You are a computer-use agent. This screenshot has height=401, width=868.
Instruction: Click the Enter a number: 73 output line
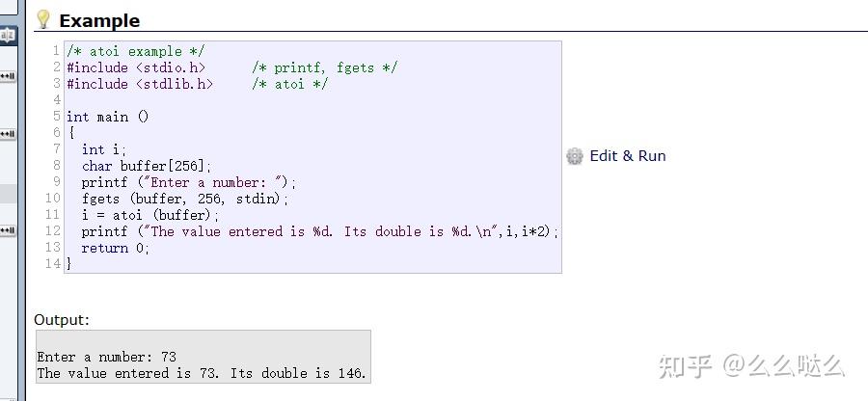click(x=106, y=357)
